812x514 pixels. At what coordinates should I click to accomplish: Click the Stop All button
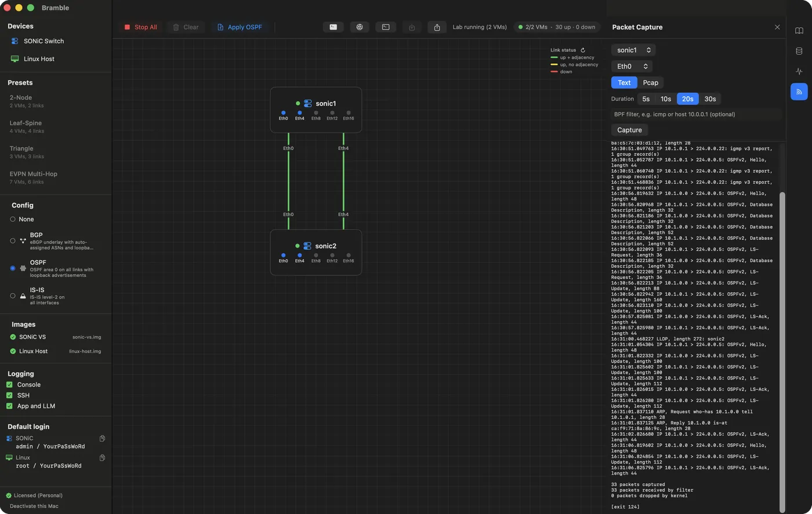140,27
